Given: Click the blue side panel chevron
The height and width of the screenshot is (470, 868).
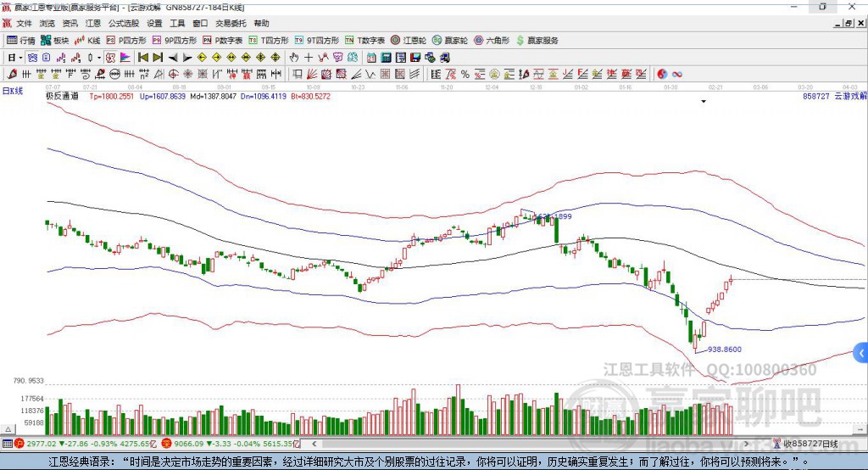Looking at the screenshot, I should coord(861,353).
